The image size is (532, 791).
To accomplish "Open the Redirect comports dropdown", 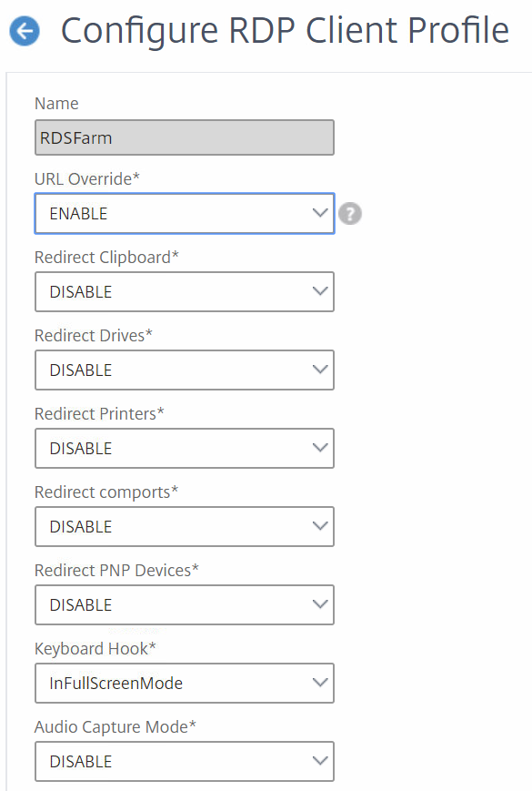I will point(185,526).
